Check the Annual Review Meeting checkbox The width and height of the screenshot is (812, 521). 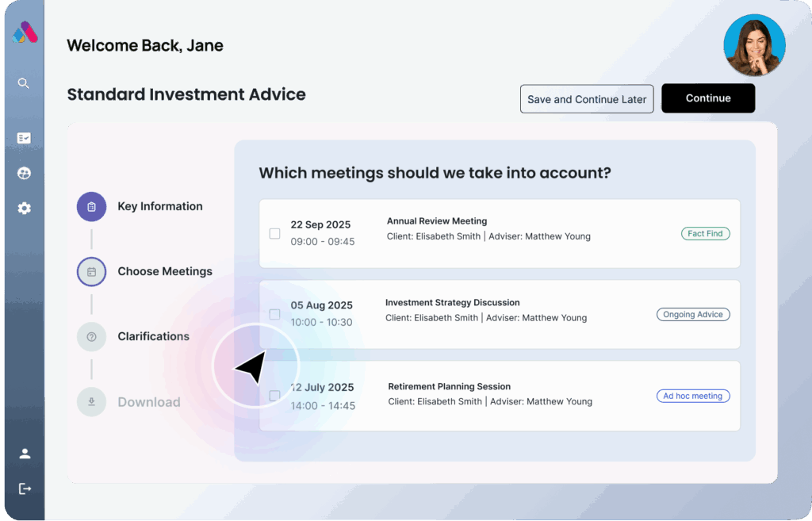coord(274,234)
